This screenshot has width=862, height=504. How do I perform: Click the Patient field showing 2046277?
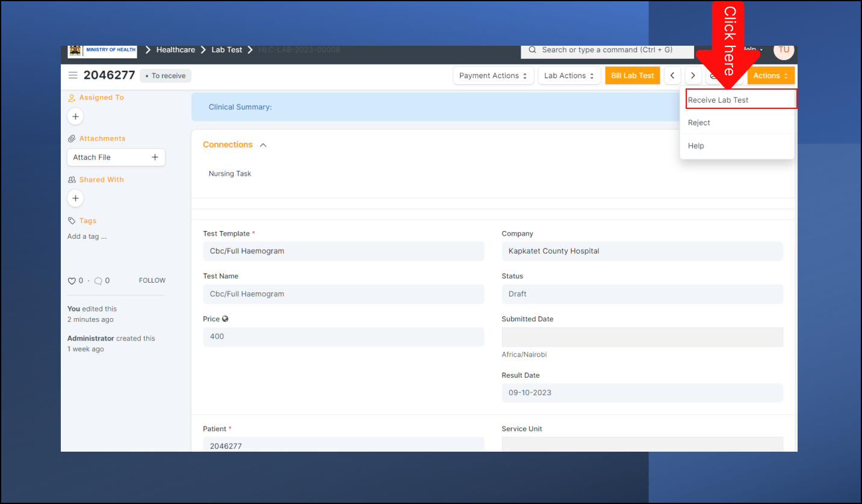[x=344, y=444]
